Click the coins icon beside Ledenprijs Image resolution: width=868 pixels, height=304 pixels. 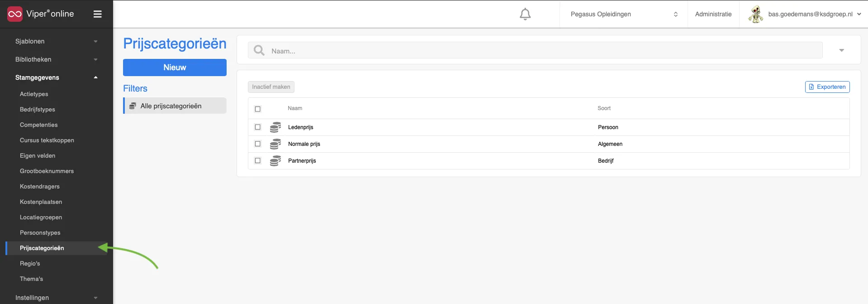(275, 127)
